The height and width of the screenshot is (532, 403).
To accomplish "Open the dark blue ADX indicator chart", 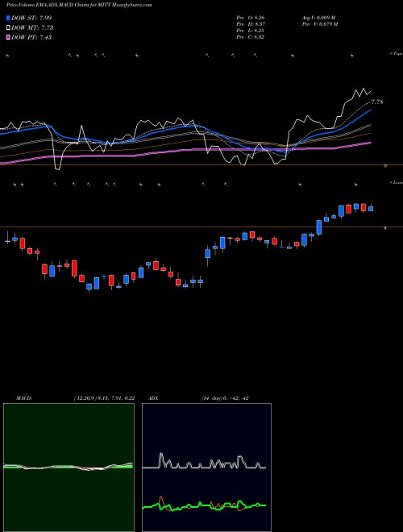I will tap(206, 468).
